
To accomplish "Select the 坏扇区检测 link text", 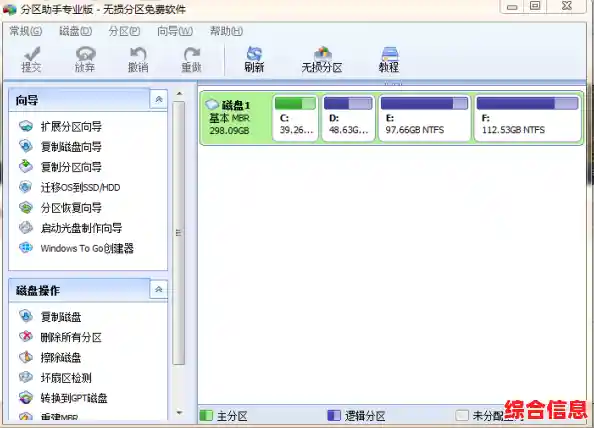I will click(x=66, y=378).
